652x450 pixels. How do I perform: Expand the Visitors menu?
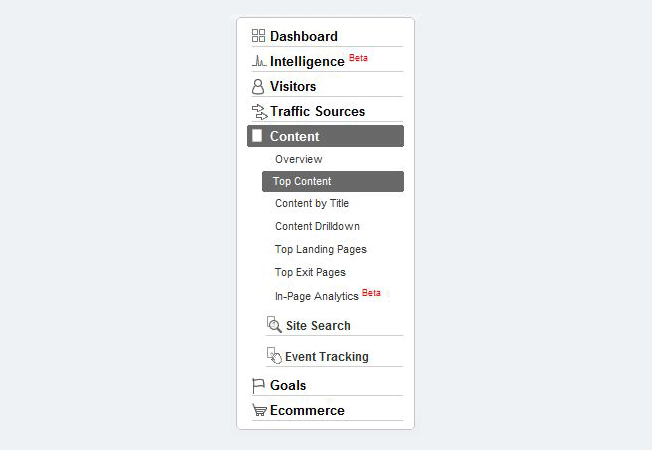tap(293, 87)
